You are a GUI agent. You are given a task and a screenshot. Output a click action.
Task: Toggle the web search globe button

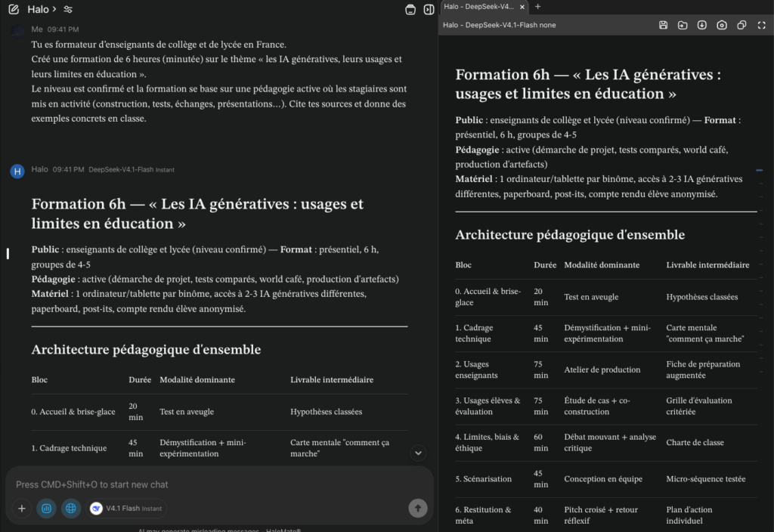[x=71, y=509]
